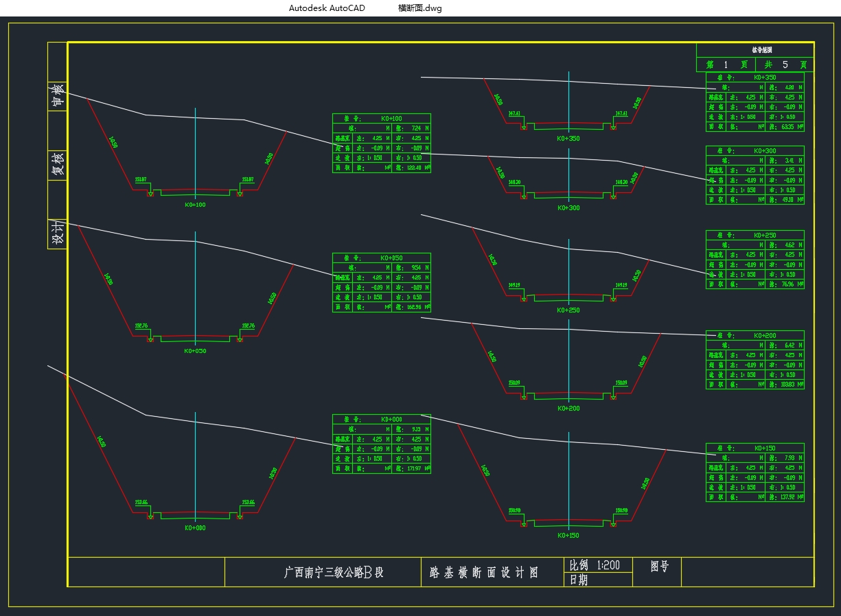Click the 图号 field in the title block
This screenshot has height=616, width=841.
[660, 567]
